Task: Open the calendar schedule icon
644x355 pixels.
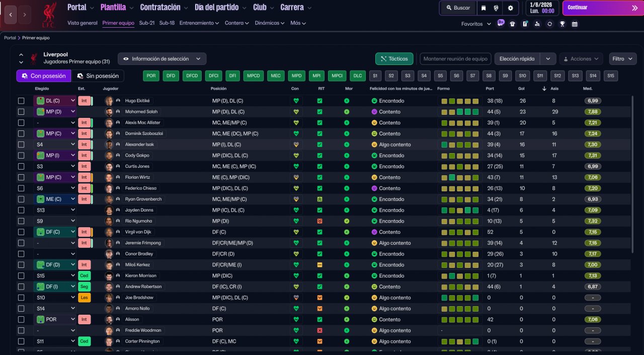Action: click(575, 24)
